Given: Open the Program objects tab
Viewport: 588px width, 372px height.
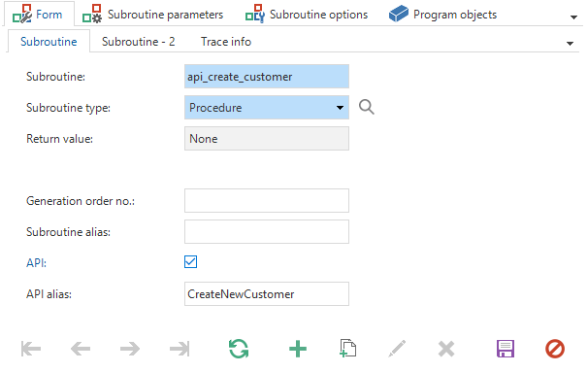Looking at the screenshot, I should (x=442, y=15).
